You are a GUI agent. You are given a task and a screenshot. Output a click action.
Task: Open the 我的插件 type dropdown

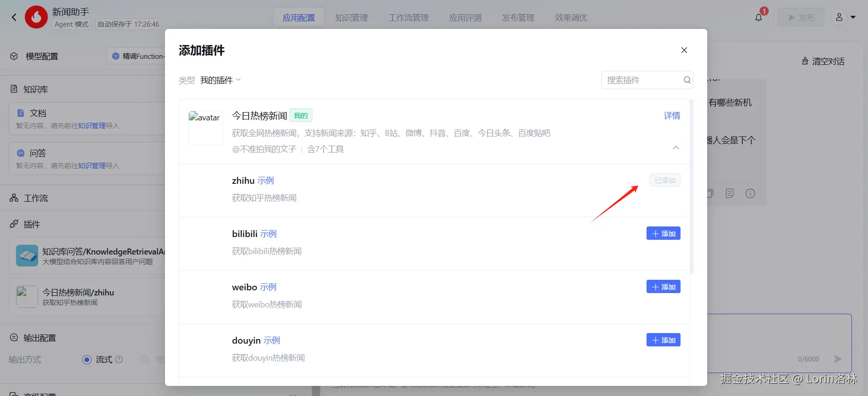pos(221,80)
